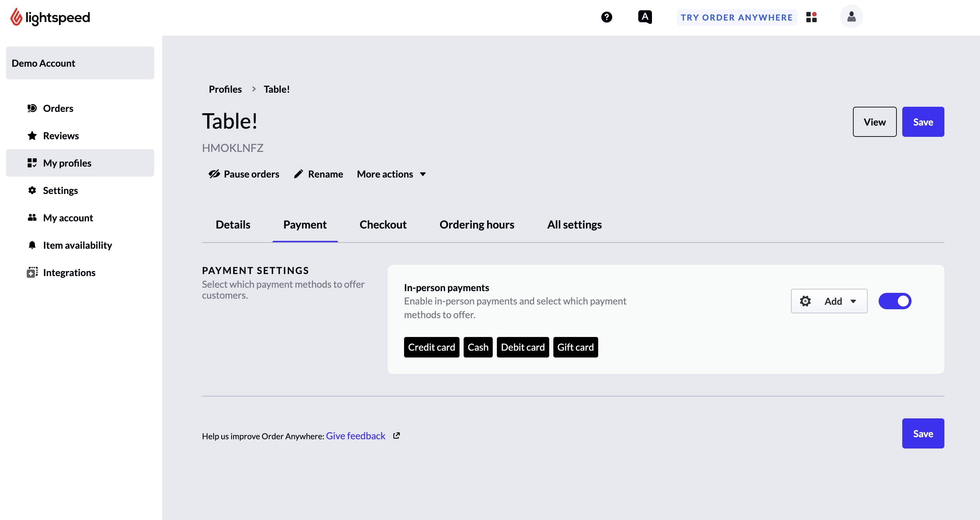Click the Reviews star sidebar icon

[x=32, y=135]
